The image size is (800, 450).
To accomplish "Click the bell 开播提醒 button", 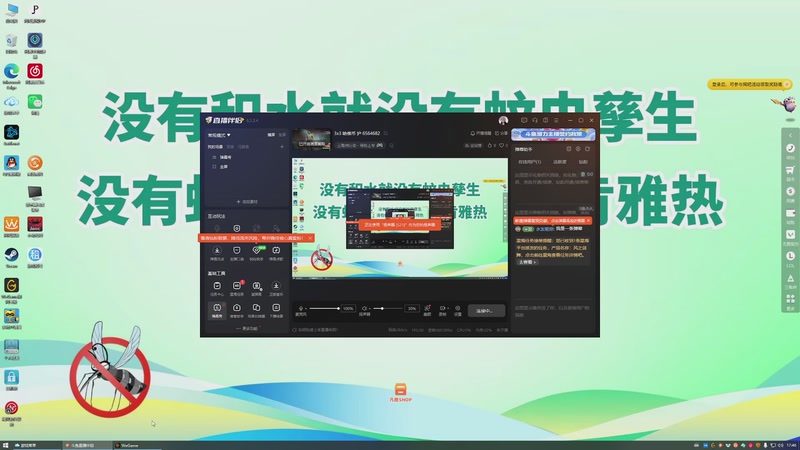I will [x=481, y=134].
